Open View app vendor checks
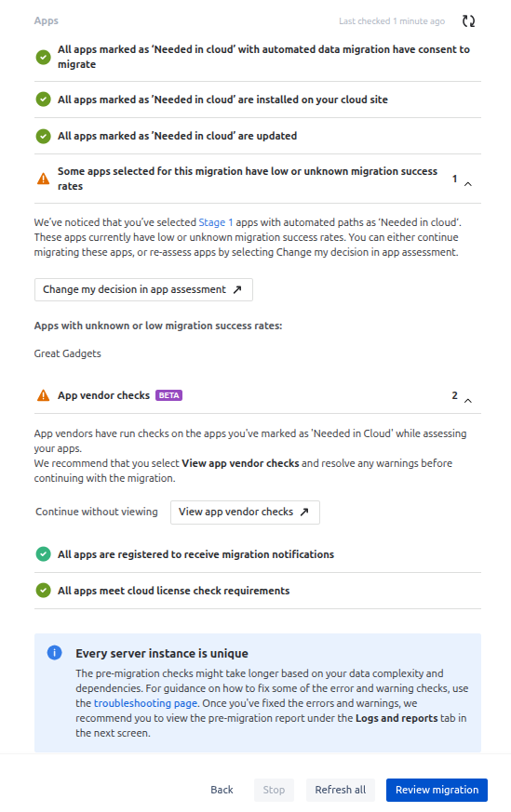The image size is (511, 812). tap(245, 512)
